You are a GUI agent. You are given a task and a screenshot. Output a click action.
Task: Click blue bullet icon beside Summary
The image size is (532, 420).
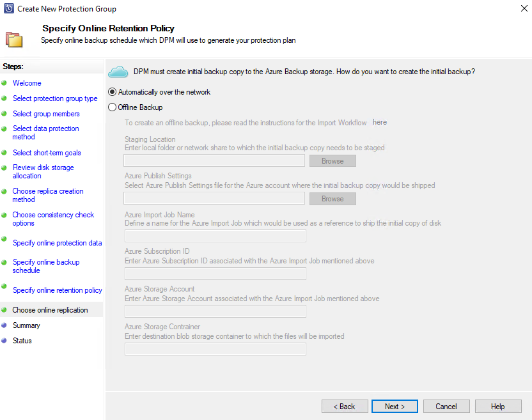pos(4,325)
